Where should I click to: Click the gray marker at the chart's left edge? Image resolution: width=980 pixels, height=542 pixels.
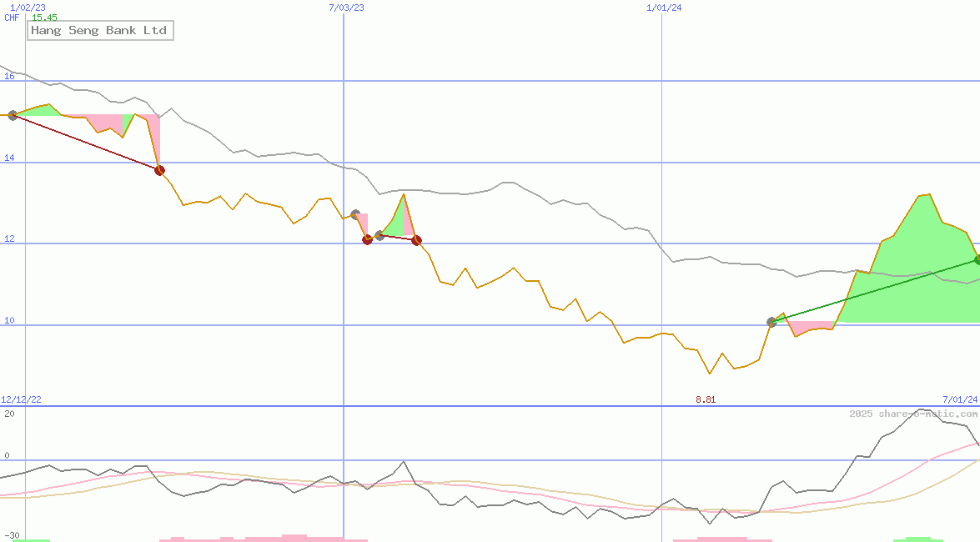13,115
